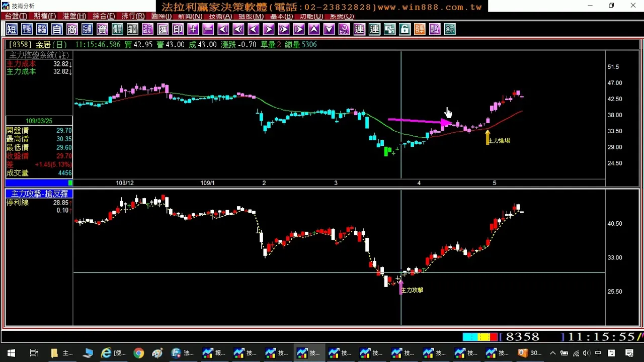
Task: Select the 劃線 line-drawing toolbar icon
Action: tap(435, 29)
